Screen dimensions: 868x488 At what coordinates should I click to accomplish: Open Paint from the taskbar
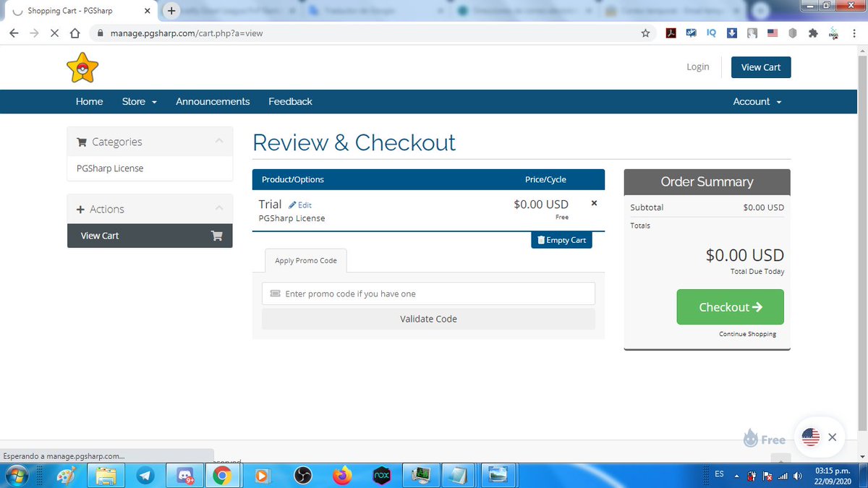(65, 475)
